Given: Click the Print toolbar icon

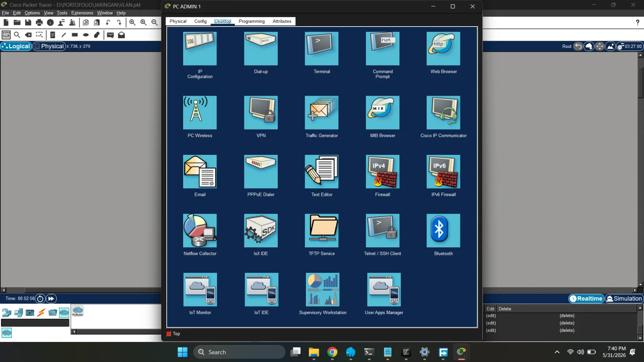Looking at the screenshot, I should pyautogui.click(x=39, y=23).
